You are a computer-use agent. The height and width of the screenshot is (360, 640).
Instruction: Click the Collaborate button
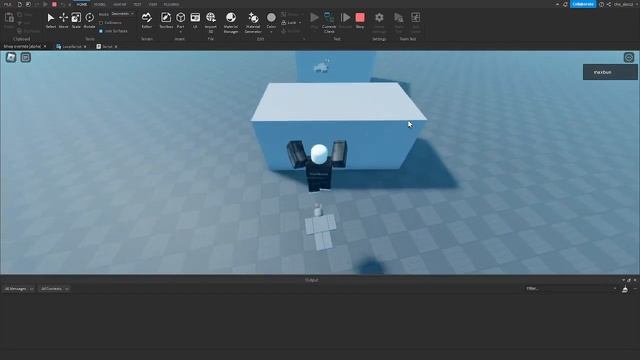click(x=583, y=4)
